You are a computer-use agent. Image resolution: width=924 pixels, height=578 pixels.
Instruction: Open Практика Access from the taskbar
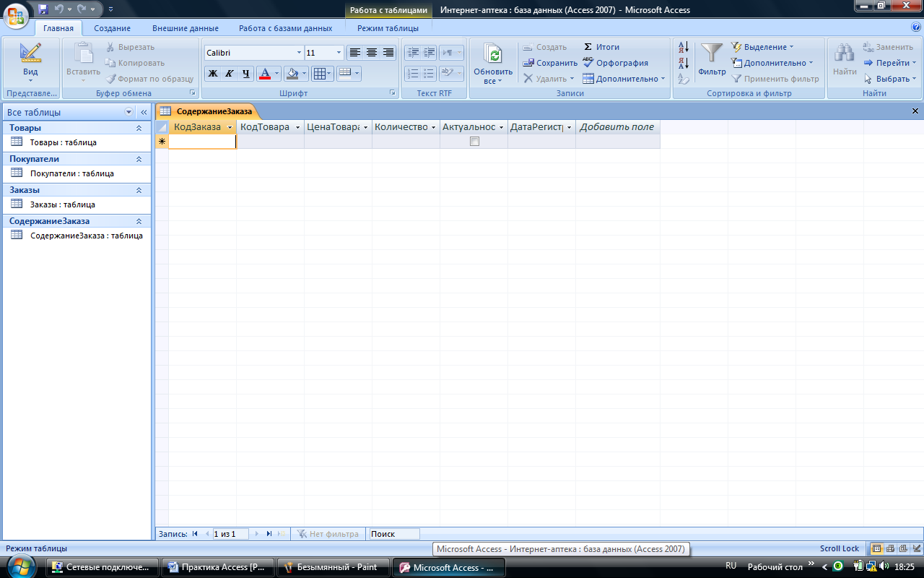pos(217,567)
